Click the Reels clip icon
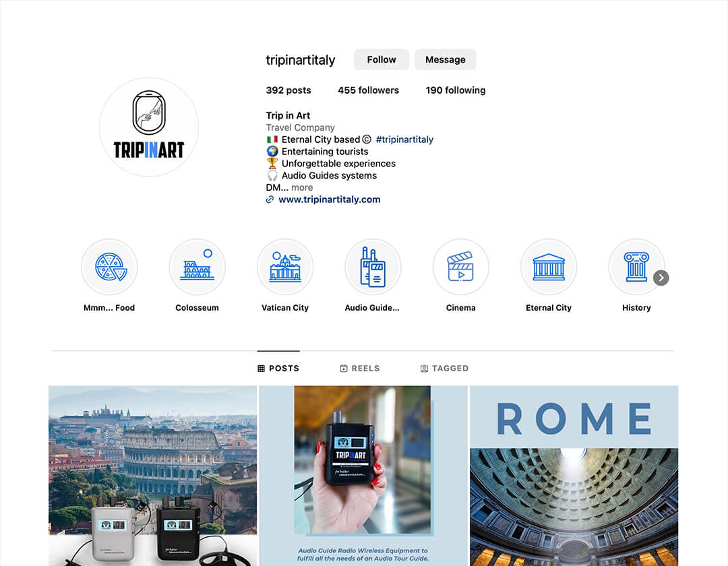 (344, 369)
